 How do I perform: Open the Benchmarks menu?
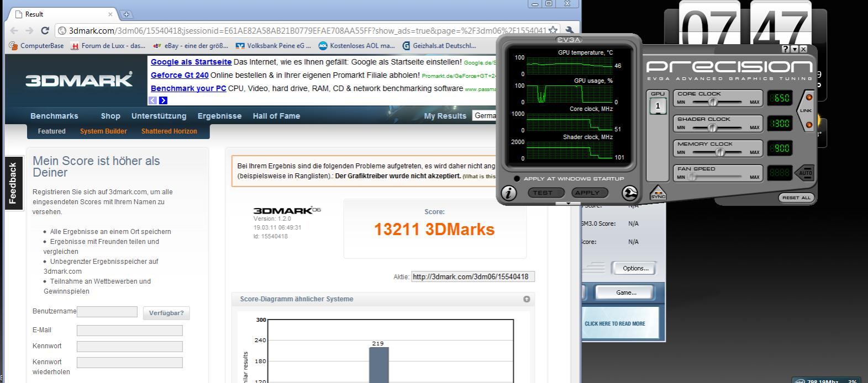coord(54,116)
